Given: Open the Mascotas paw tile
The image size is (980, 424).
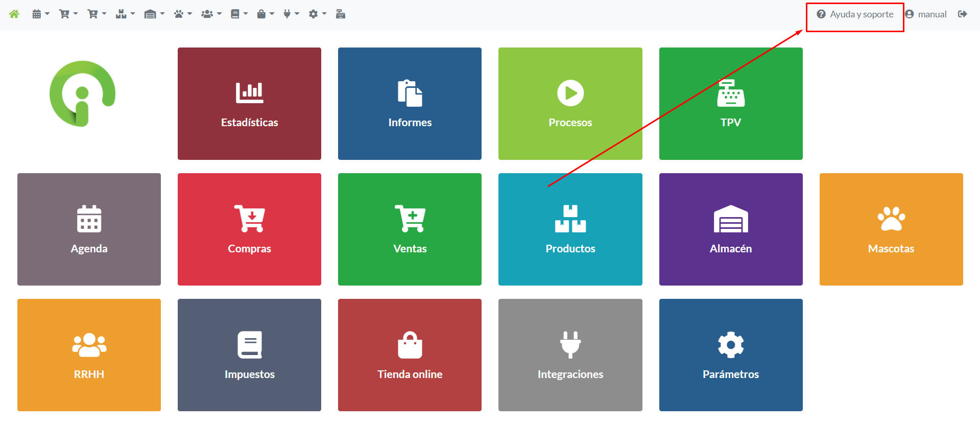Looking at the screenshot, I should (x=891, y=229).
